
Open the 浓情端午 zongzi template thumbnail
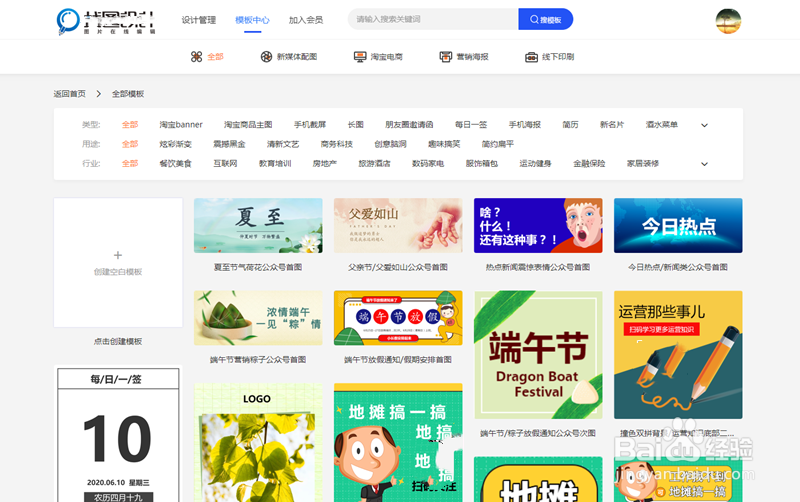258,318
